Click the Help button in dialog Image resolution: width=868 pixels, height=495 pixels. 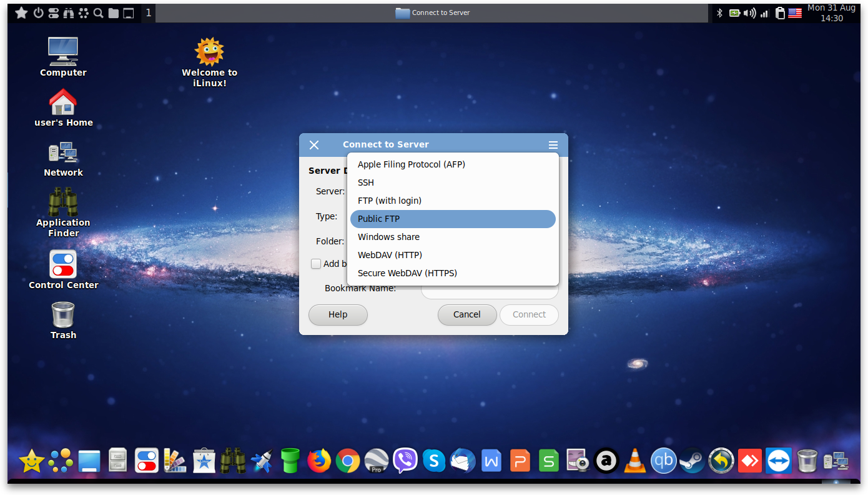[x=338, y=314]
